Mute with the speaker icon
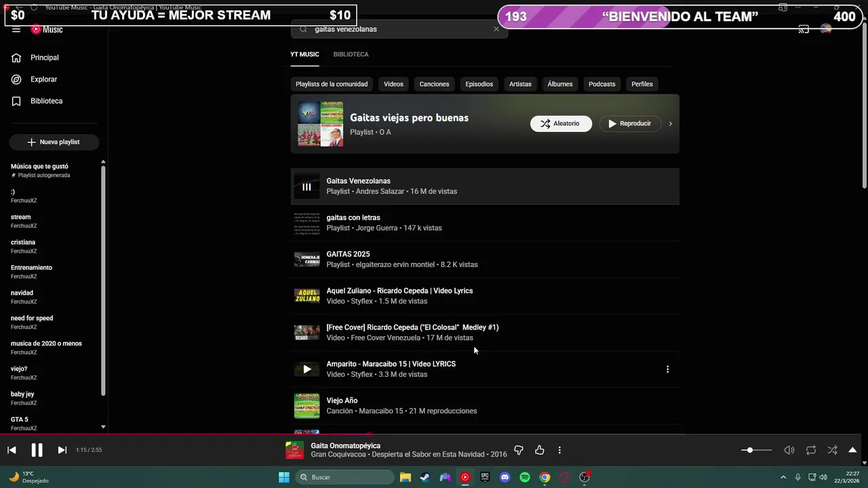The image size is (868, 488). coord(789,450)
